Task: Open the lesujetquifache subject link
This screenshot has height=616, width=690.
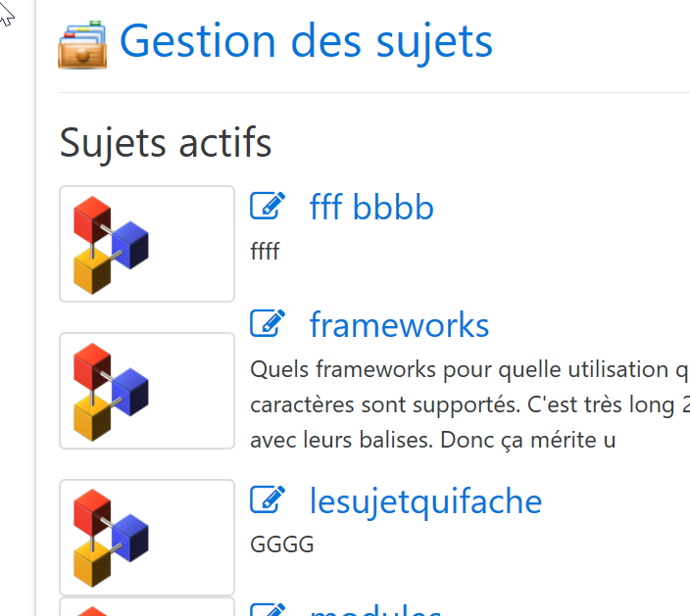Action: point(426,501)
